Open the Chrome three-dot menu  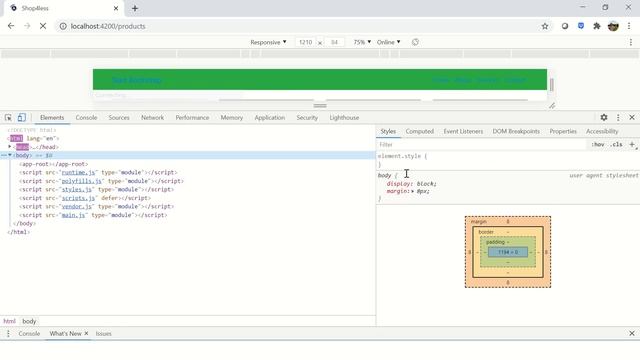[629, 26]
